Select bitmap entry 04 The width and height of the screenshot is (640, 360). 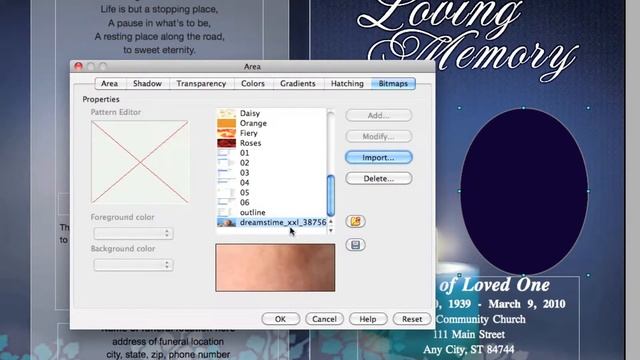click(x=271, y=182)
